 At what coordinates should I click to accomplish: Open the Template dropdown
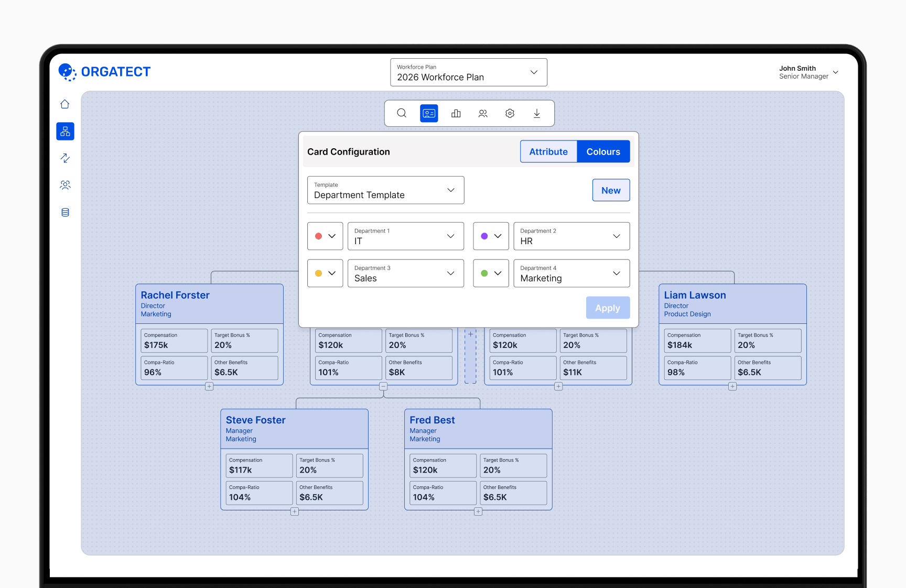386,190
